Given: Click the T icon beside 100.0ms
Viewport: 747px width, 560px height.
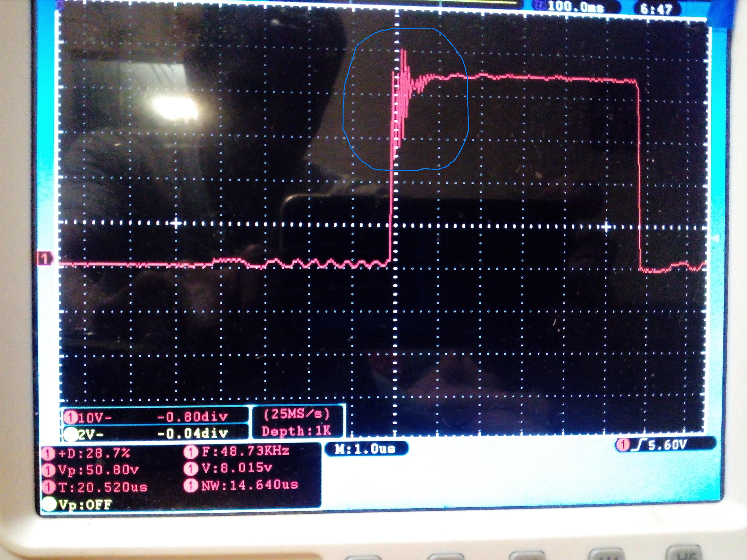Looking at the screenshot, I should point(541,5).
